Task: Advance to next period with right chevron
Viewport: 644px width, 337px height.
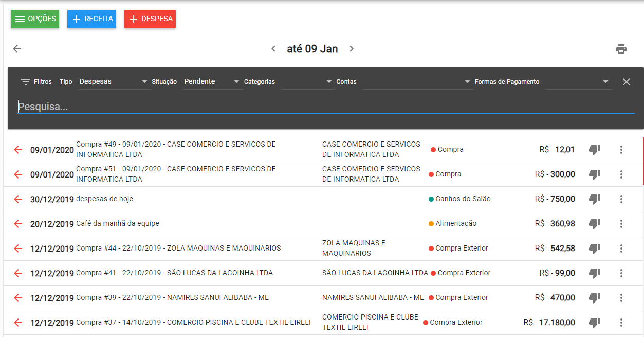Action: pos(352,49)
